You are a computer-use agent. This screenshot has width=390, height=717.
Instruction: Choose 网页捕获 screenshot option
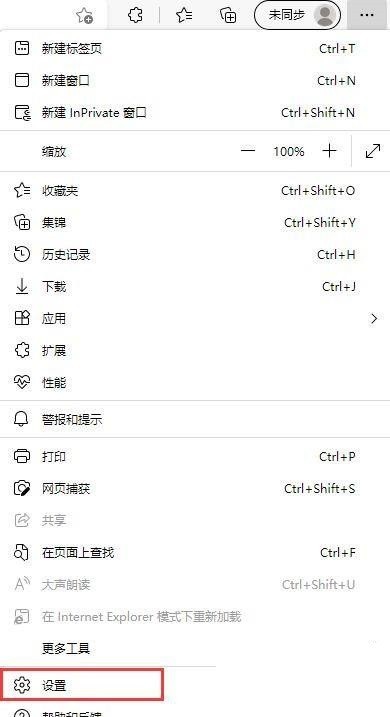[x=195, y=488]
